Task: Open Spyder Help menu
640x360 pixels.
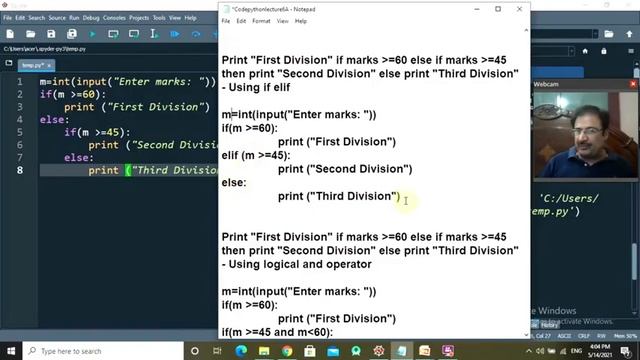Action: [190, 18]
